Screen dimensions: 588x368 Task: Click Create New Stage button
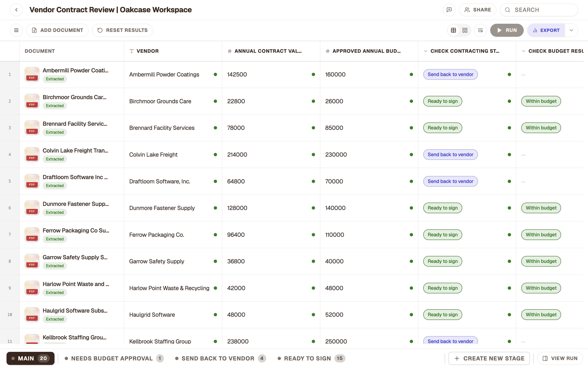[489, 358]
